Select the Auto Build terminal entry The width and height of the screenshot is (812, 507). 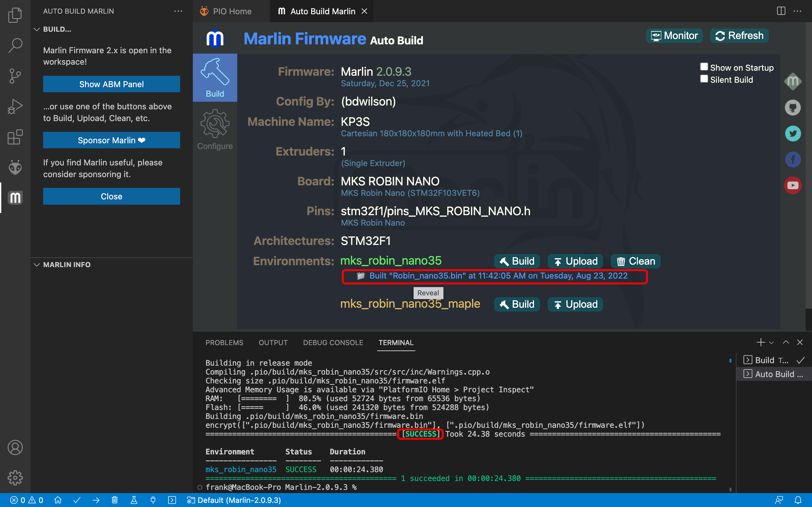773,374
